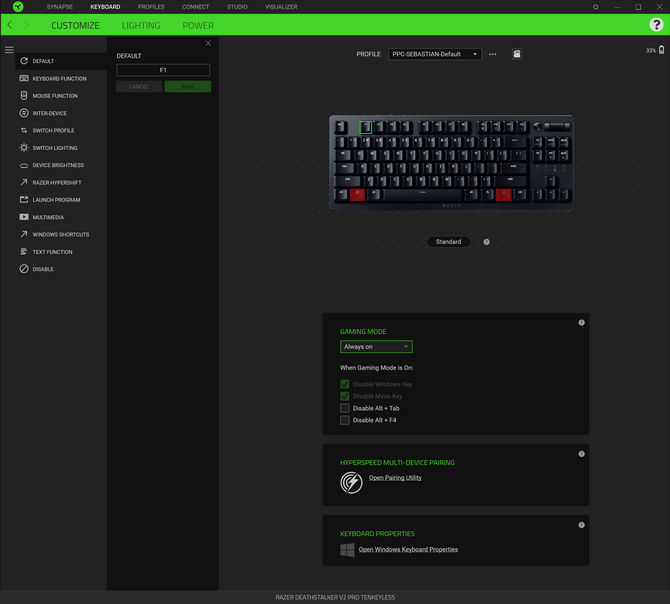Screen dimensions: 670x604
Task: Click the battery level indicator icon
Action: pyautogui.click(x=661, y=50)
